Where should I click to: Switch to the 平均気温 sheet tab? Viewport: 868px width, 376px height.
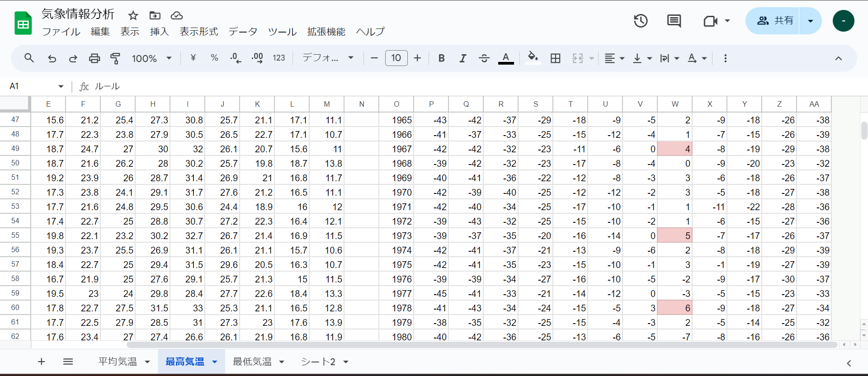[x=118, y=362]
